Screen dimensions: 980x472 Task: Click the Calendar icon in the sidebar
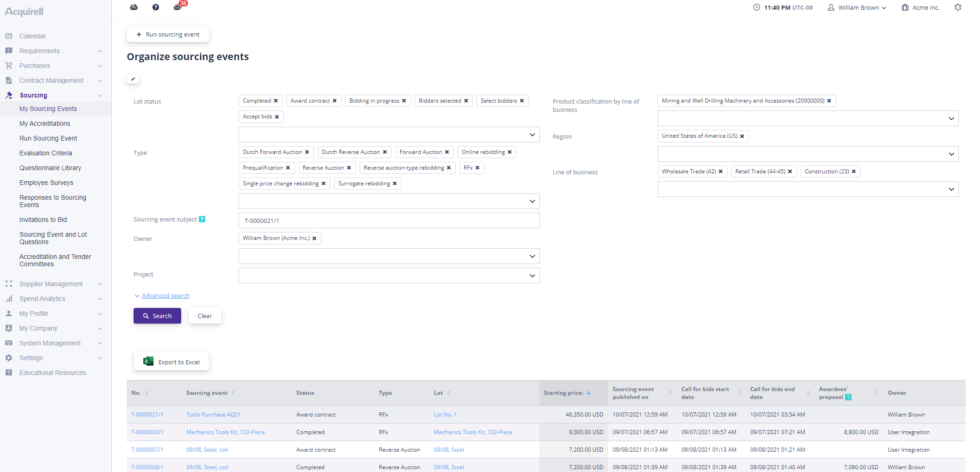(9, 36)
